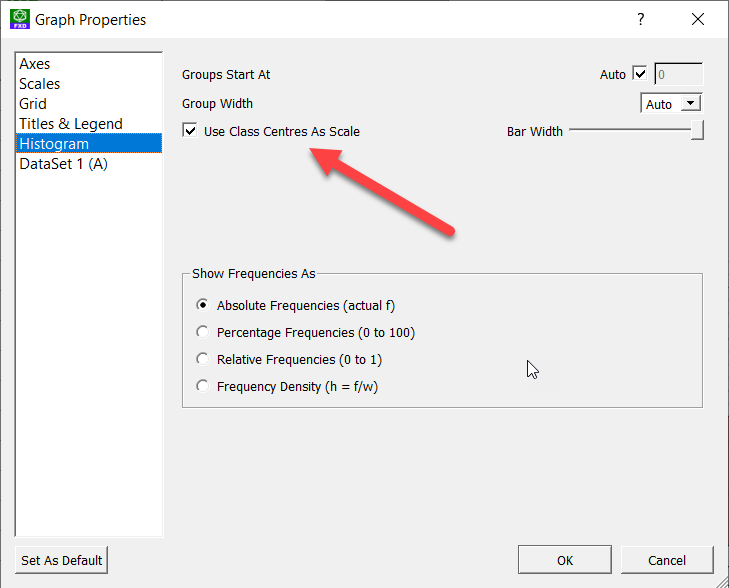This screenshot has height=588, width=729.
Task: Click the Groups Start At value field
Action: click(x=678, y=74)
